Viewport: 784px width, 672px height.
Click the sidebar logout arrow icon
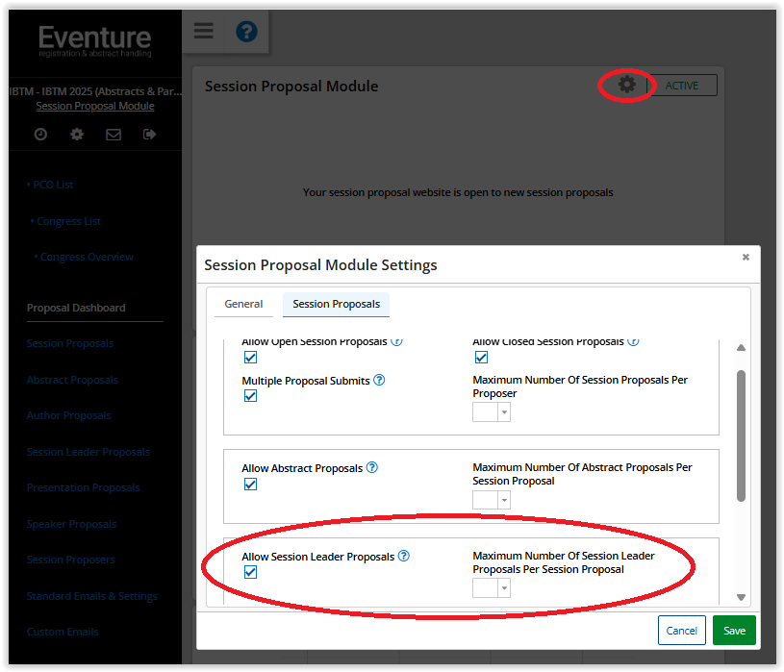149,135
